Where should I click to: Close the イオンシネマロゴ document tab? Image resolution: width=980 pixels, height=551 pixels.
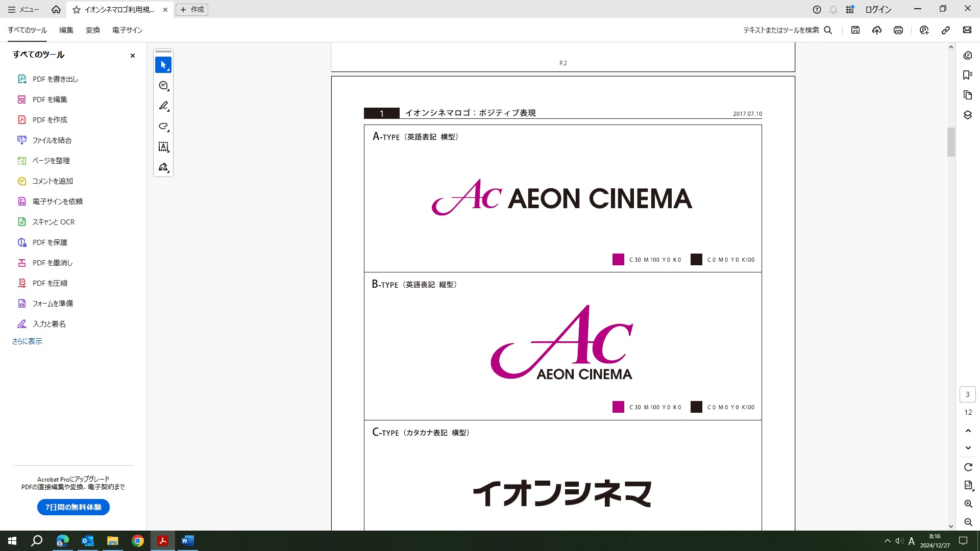tap(165, 10)
